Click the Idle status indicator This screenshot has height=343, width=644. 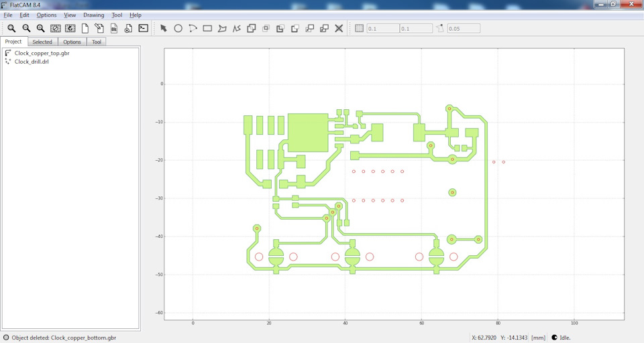(x=561, y=338)
